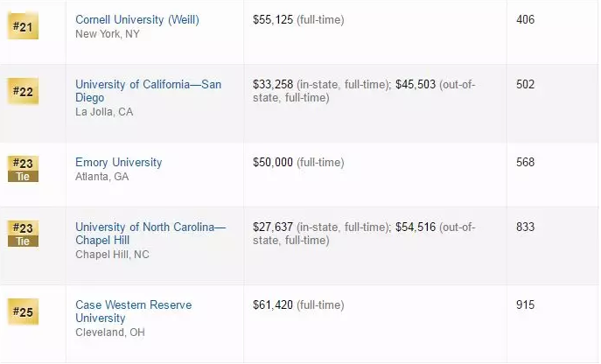The height and width of the screenshot is (364, 601).
Task: Click the #22 gold rank badge
Action: 21,90
